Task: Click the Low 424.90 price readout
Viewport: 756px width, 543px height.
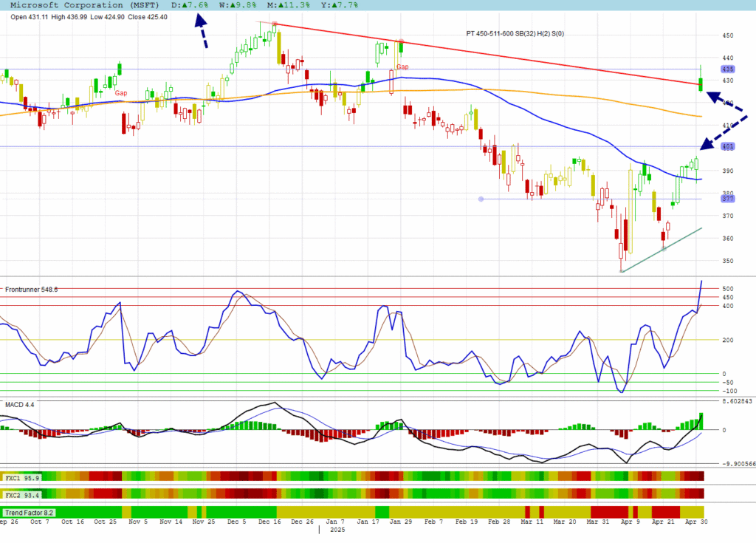Action: point(107,17)
